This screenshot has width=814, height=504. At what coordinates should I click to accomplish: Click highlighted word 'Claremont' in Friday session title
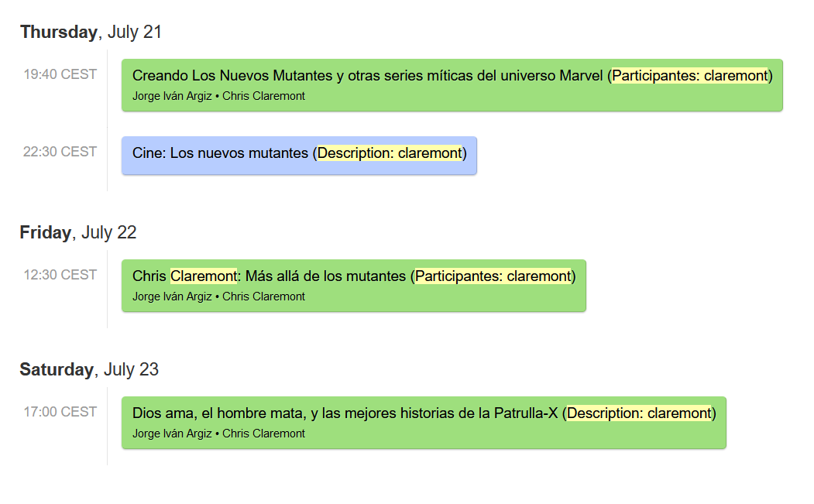pyautogui.click(x=204, y=276)
